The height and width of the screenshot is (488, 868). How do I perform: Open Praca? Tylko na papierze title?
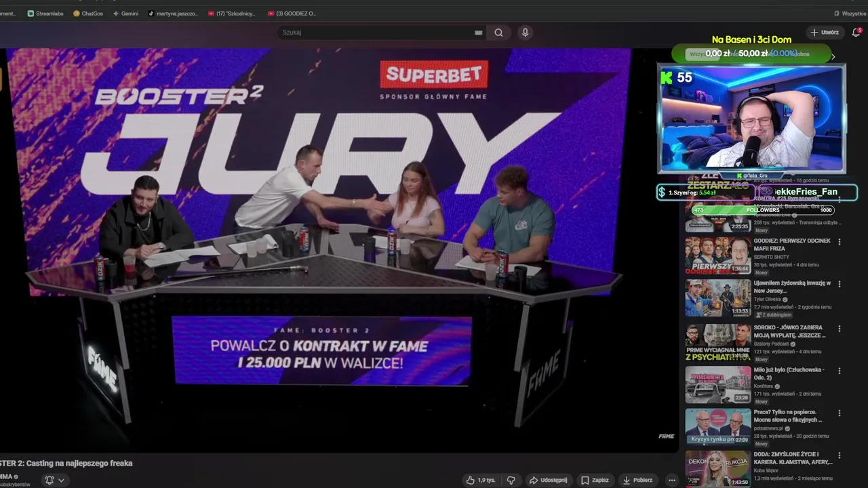click(788, 415)
